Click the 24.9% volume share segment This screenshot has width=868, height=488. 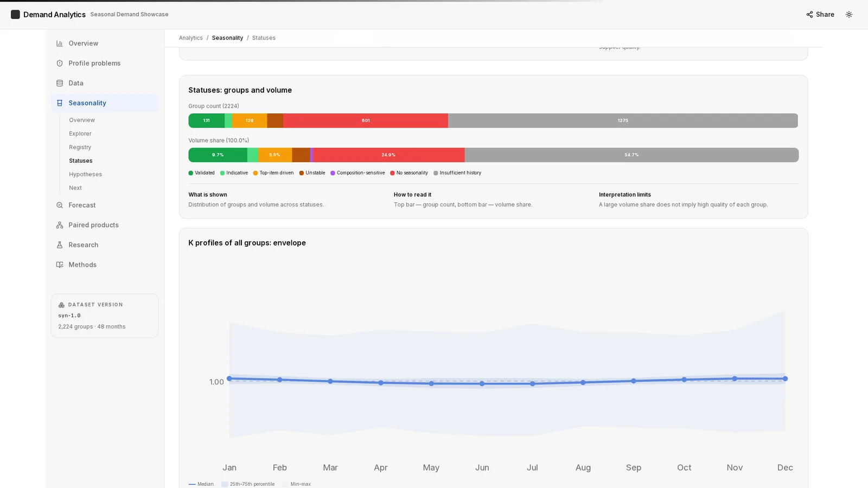point(388,155)
